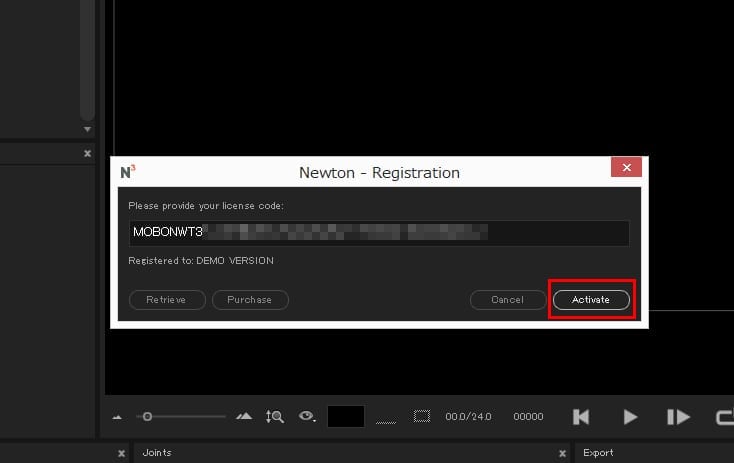Step forward one frame
The height and width of the screenshot is (463, 734).
click(x=678, y=417)
